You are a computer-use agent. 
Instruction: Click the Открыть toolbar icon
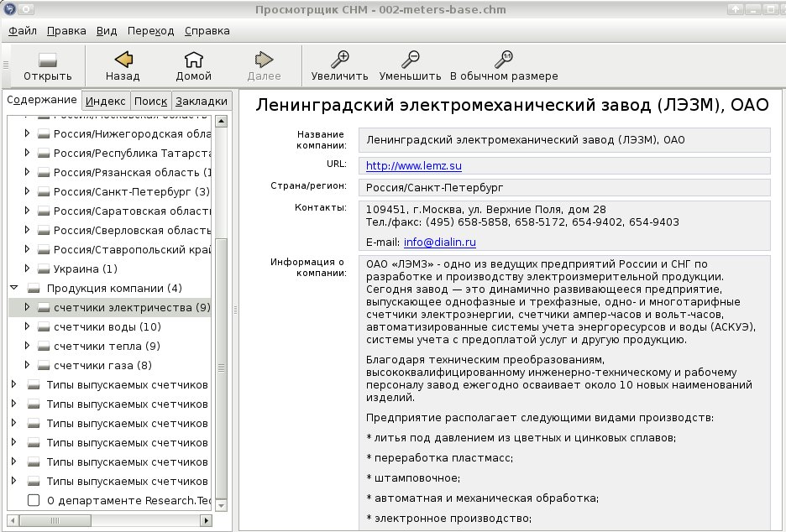(x=48, y=60)
